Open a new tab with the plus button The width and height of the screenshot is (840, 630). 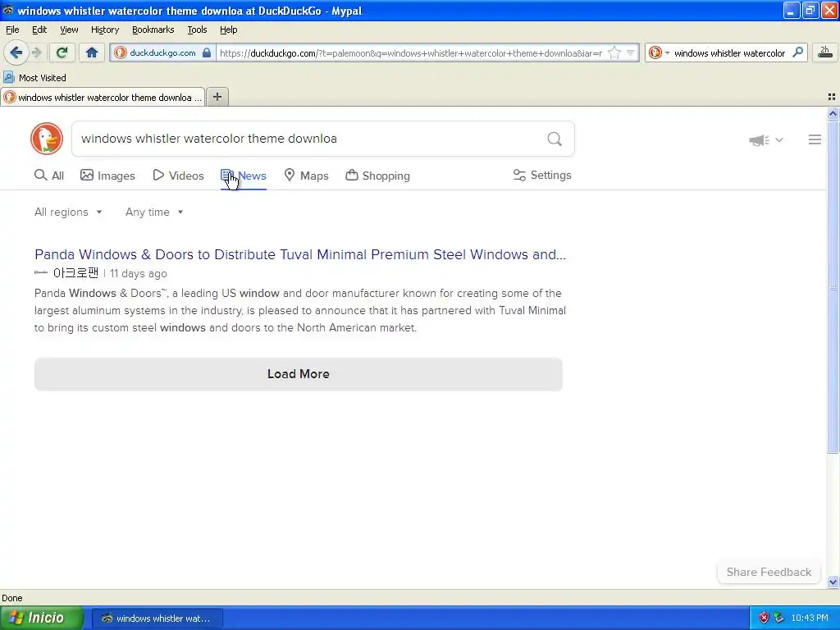(217, 97)
